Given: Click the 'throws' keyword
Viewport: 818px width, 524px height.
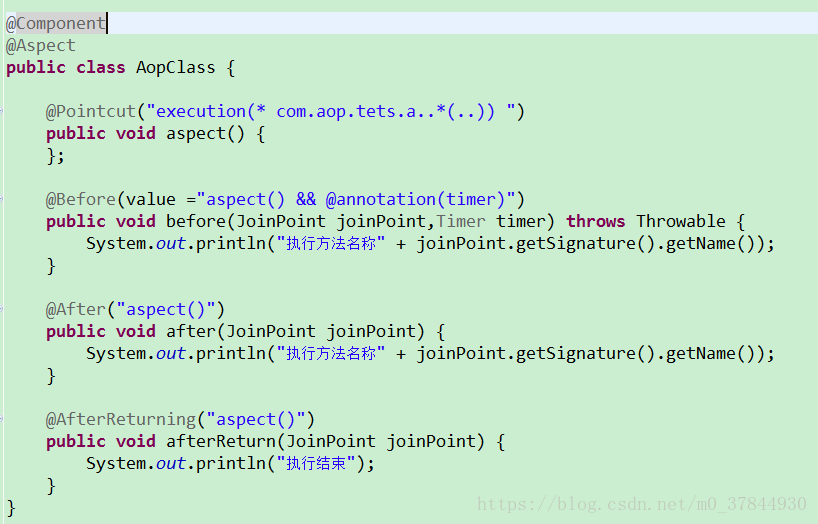Looking at the screenshot, I should pyautogui.click(x=596, y=221).
